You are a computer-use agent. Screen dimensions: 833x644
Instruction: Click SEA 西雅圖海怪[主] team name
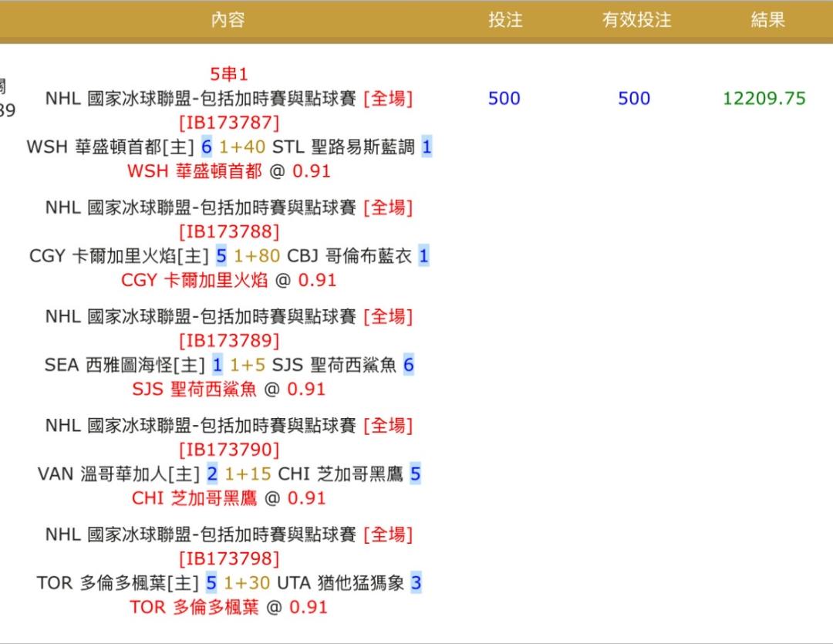tap(124, 365)
